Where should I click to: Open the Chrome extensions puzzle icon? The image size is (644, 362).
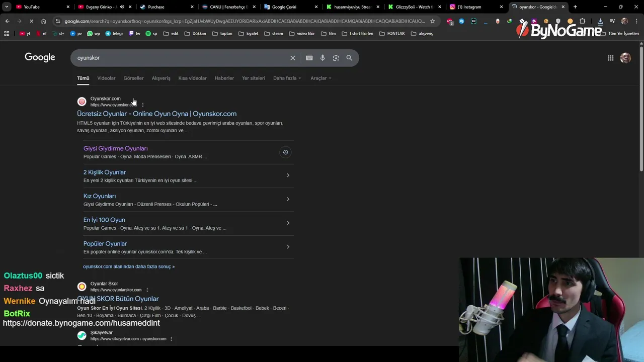coord(582,21)
